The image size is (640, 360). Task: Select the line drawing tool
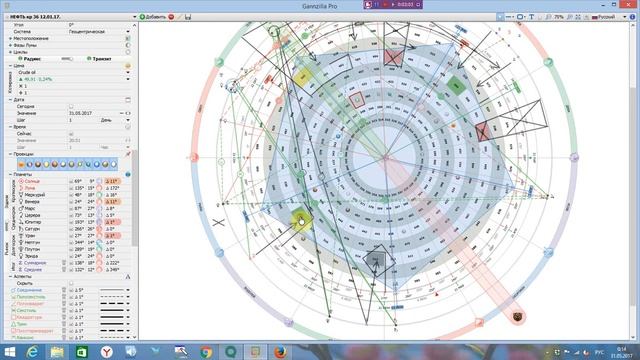click(x=509, y=17)
